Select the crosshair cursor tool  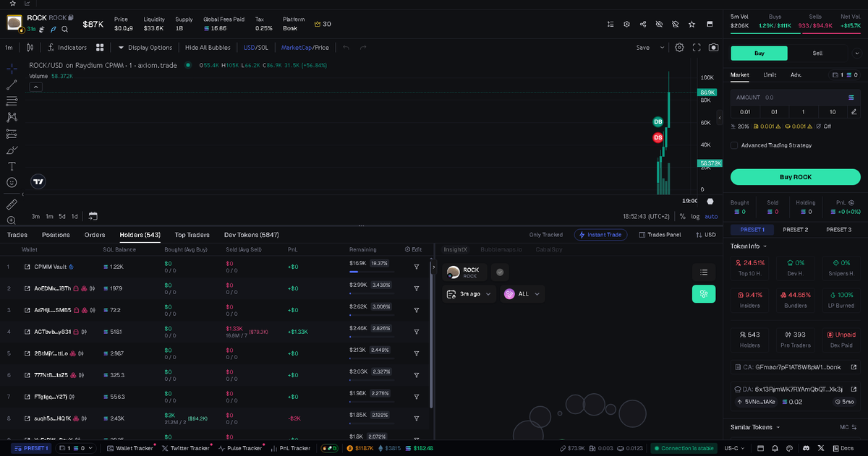click(x=12, y=69)
